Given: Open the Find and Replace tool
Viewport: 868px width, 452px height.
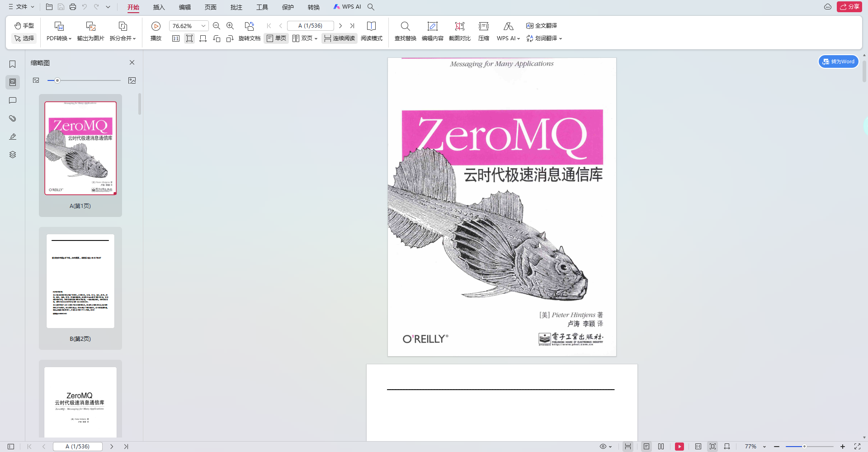Looking at the screenshot, I should tap(405, 31).
